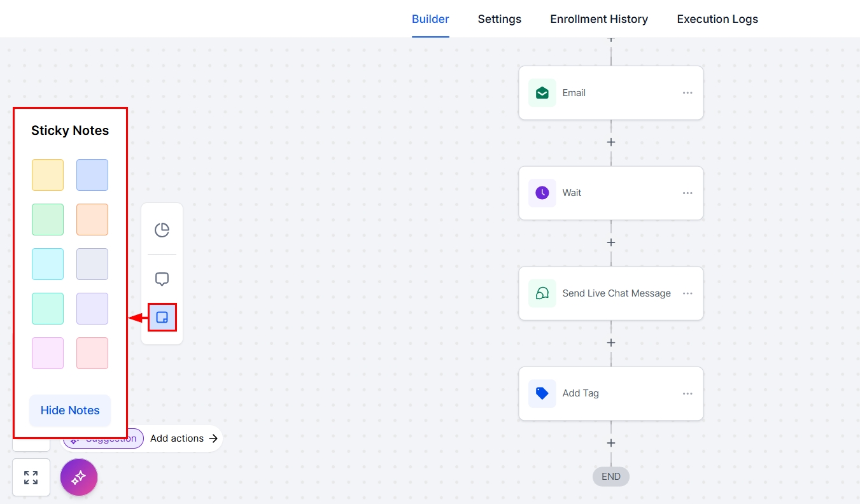Screen dimensions: 860x504
Task: Click the purple Wait clock icon
Action: click(x=542, y=193)
